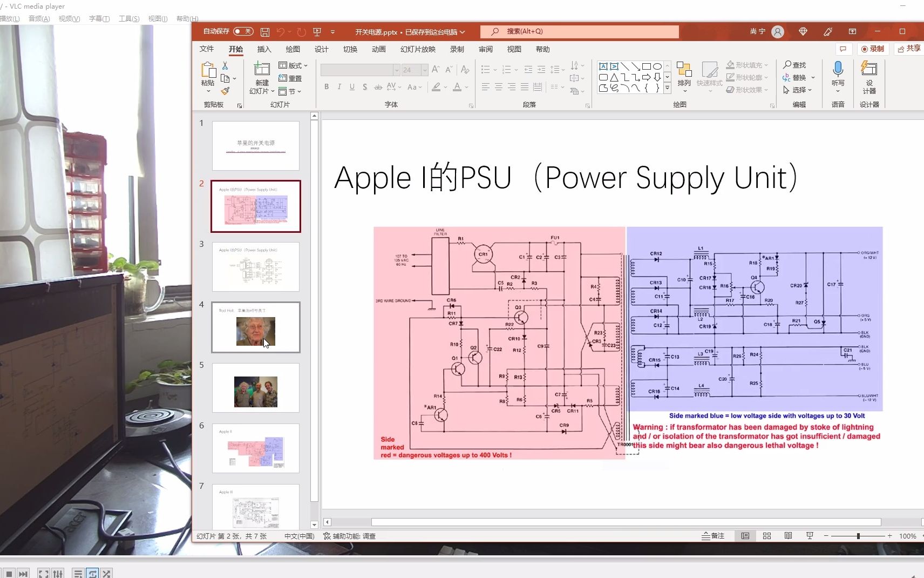Open the Customize Quick Access Toolbar arrow
Image resolution: width=924 pixels, height=578 pixels.
pos(332,32)
